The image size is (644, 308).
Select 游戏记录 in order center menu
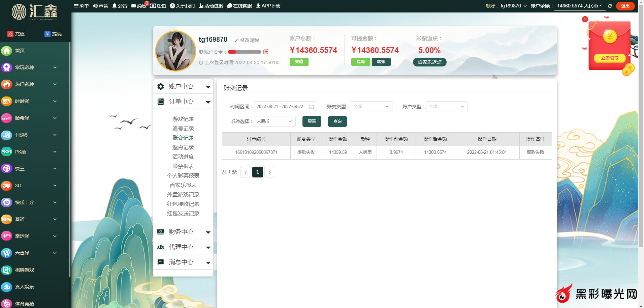[x=183, y=119]
